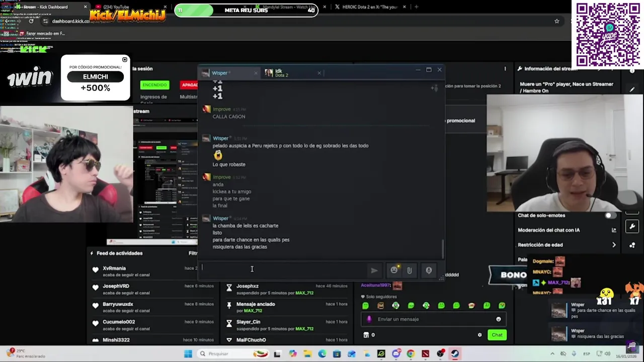This screenshot has height=362, width=644.
Task: Start voice chat with microphone icon
Action: (x=429, y=270)
